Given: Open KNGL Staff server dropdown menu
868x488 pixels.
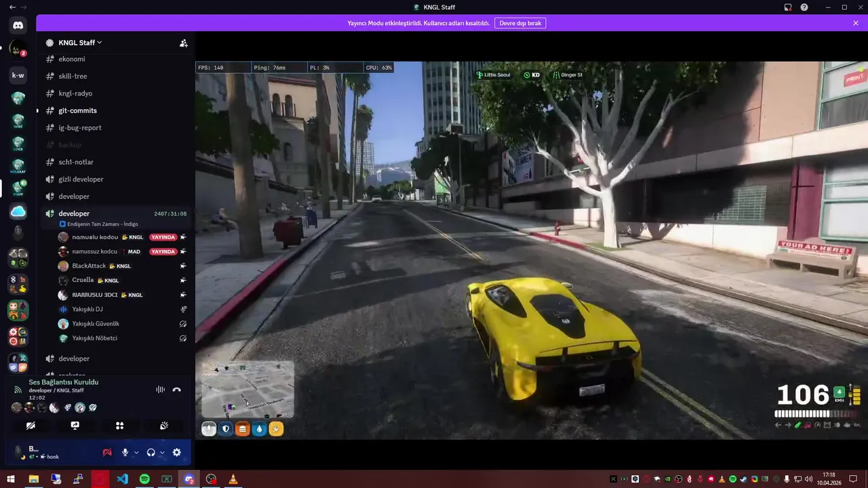Looking at the screenshot, I should [80, 43].
